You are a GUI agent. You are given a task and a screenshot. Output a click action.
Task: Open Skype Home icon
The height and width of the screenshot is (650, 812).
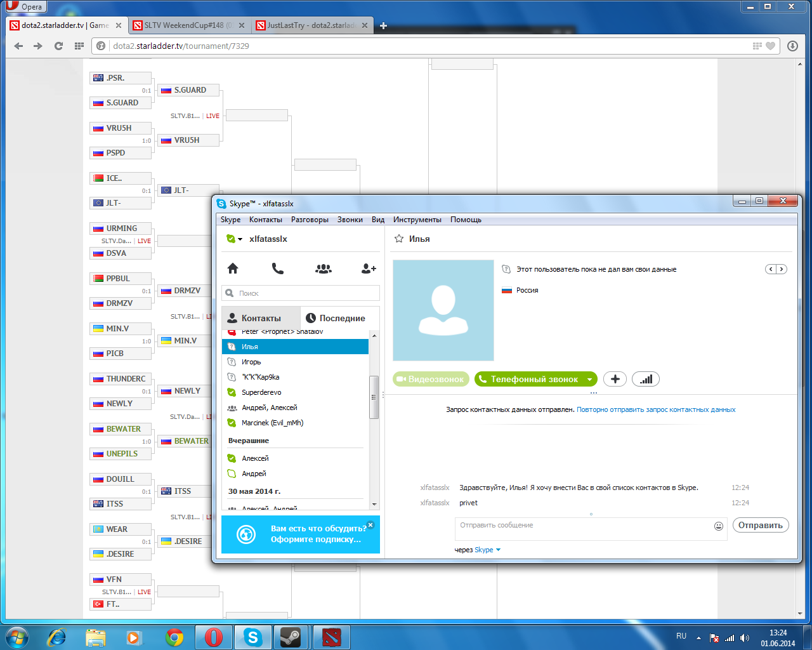(233, 269)
